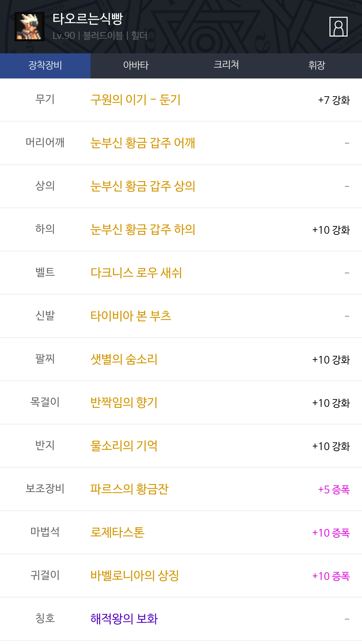Open bracelet 샛별의 숨소리
Screen dimensions: 362x644
point(124,360)
